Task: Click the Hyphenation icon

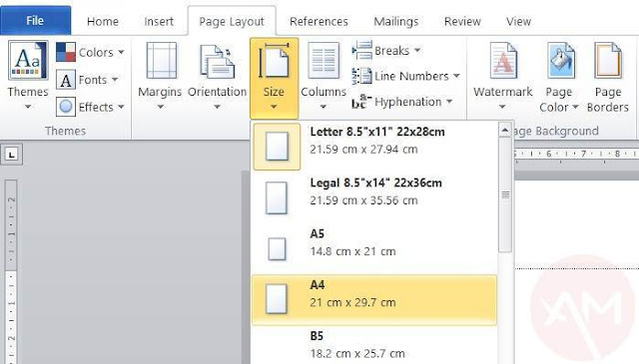Action: click(361, 102)
